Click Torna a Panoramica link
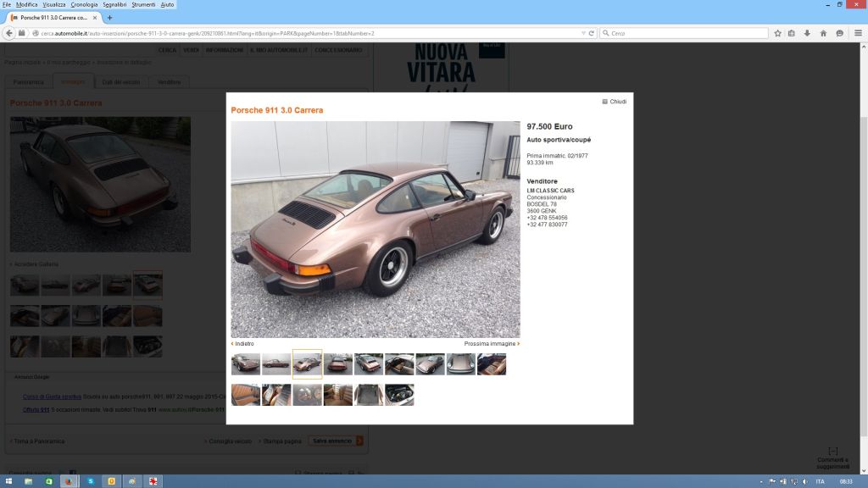 point(37,441)
